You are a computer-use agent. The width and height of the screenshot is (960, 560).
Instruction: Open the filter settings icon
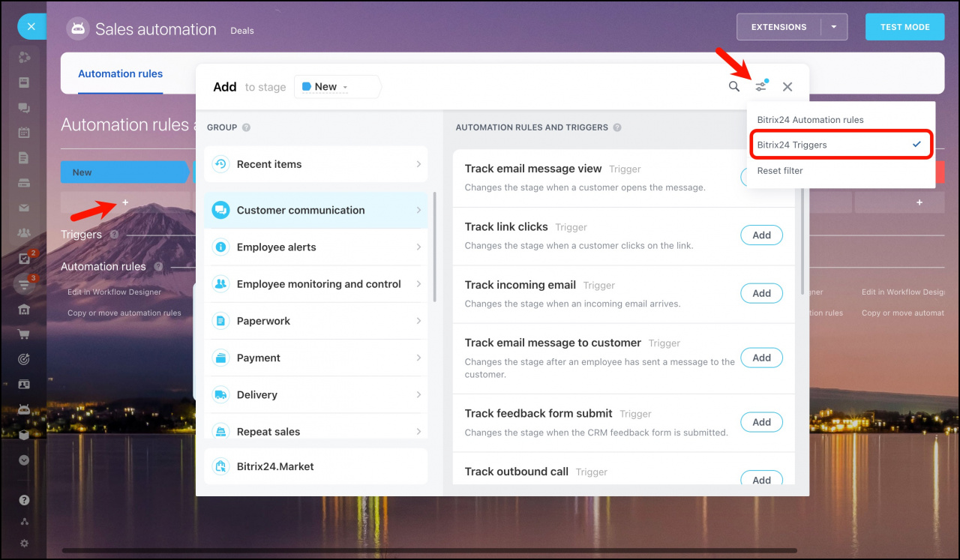tap(761, 86)
